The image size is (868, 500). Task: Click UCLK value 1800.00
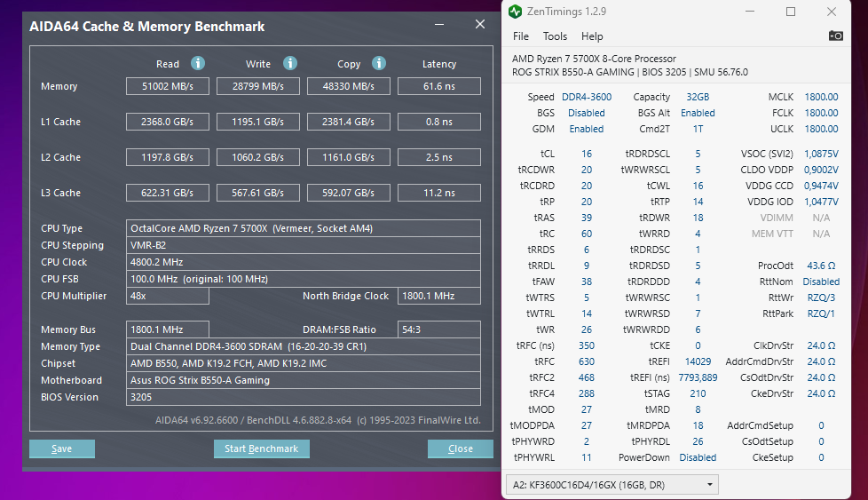(821, 129)
